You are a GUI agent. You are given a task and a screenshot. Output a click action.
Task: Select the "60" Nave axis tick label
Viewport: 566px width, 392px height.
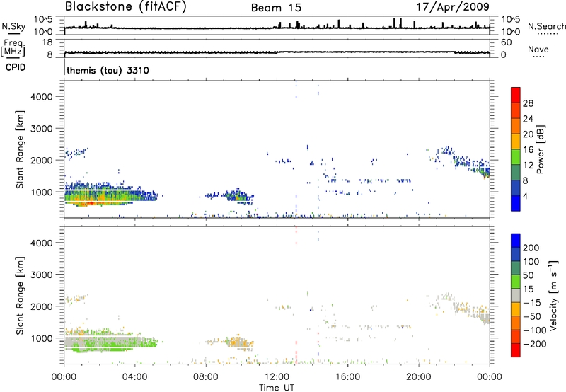(506, 42)
